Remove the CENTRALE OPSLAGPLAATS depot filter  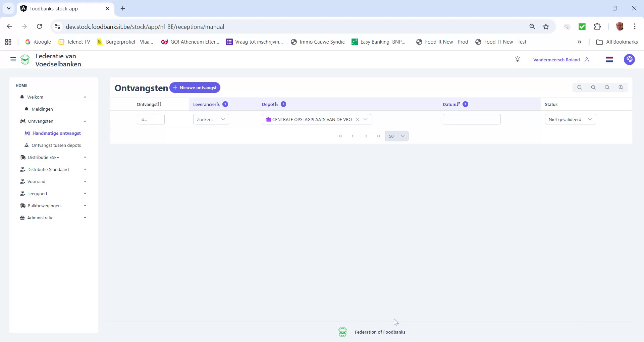coord(358,119)
